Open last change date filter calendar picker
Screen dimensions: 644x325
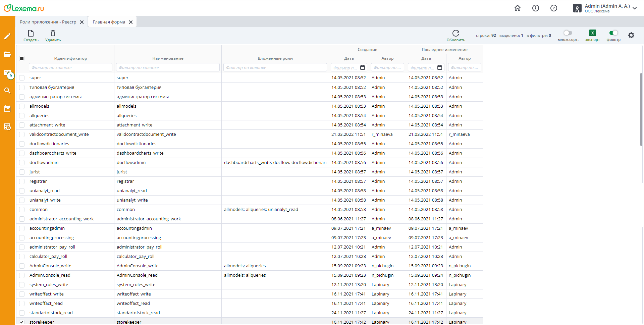click(x=440, y=67)
